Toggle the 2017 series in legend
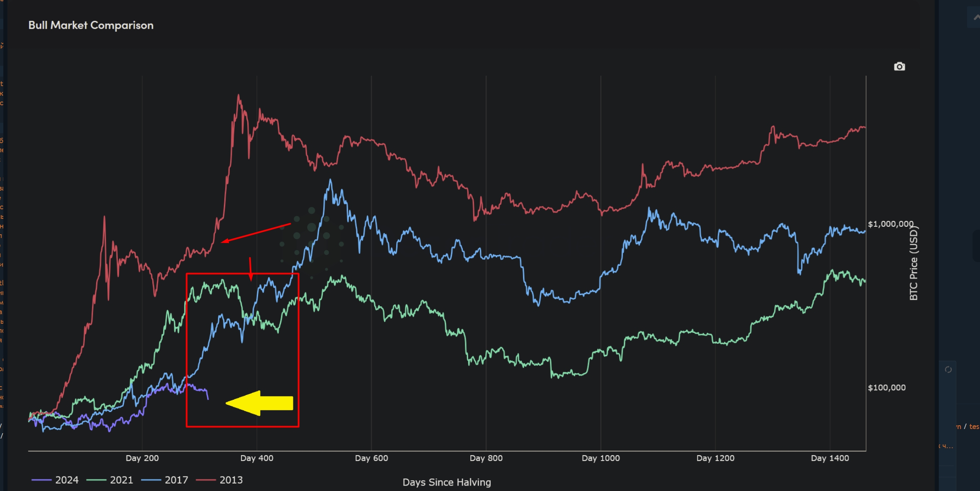 (x=176, y=480)
